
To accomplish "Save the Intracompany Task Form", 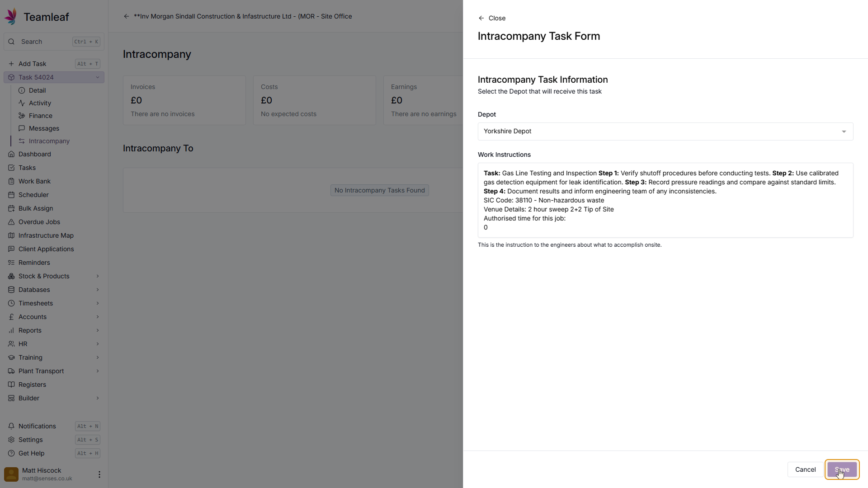I will pos(842,469).
